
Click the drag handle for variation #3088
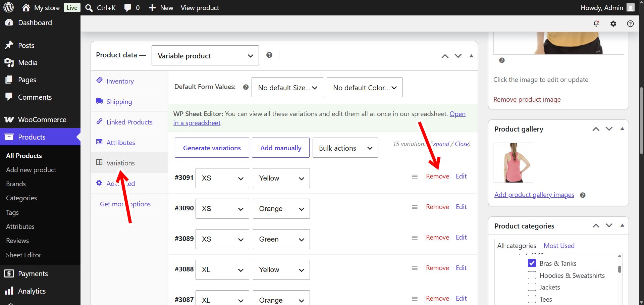click(415, 268)
